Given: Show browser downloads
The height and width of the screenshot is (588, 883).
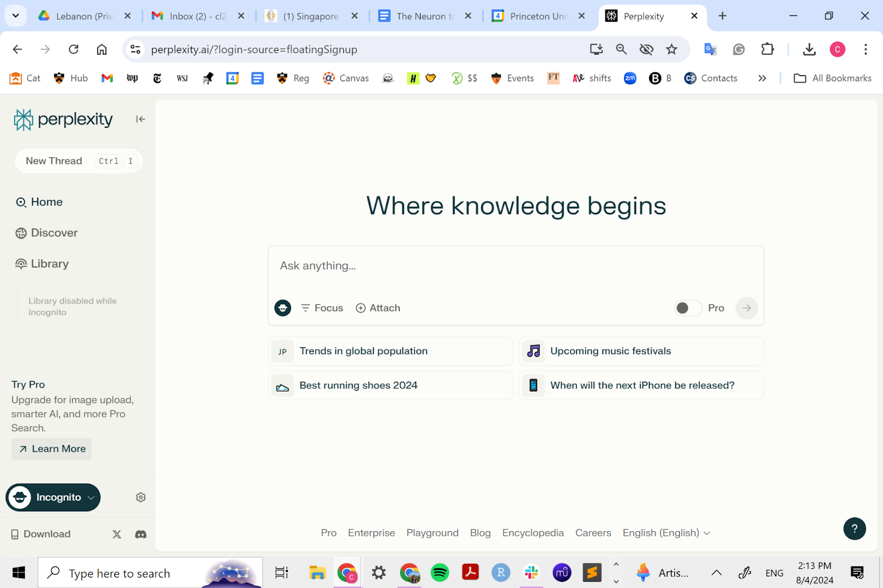Looking at the screenshot, I should point(809,50).
